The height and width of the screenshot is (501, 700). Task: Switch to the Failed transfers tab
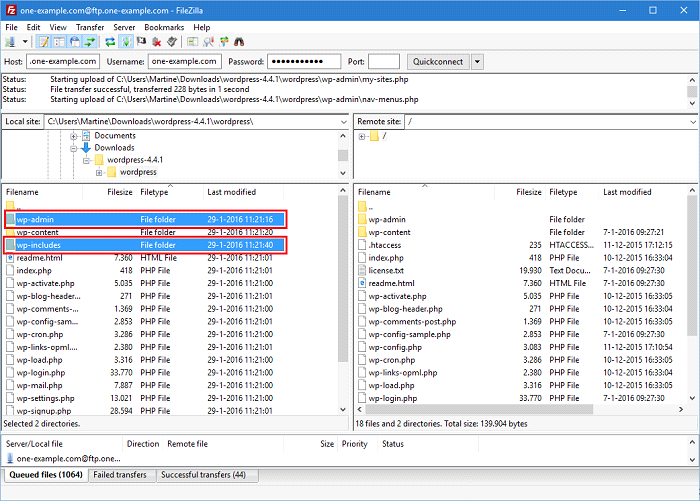coord(119,475)
